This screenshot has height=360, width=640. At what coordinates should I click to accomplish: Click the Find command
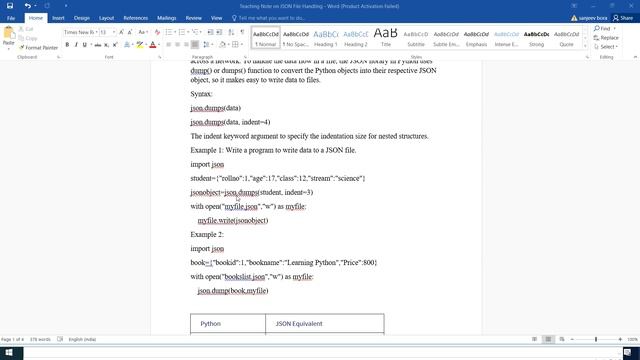pos(602,29)
